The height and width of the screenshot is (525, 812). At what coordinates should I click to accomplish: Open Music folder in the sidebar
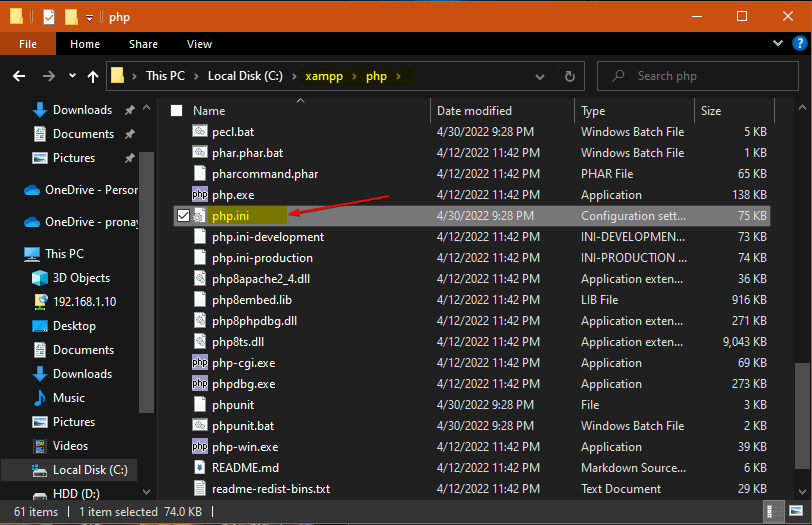coord(68,398)
